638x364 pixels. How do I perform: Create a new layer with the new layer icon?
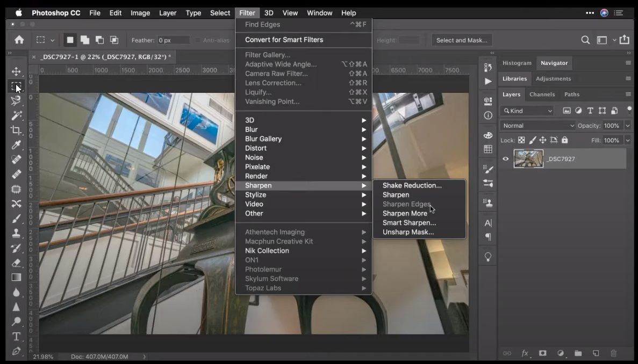click(596, 353)
